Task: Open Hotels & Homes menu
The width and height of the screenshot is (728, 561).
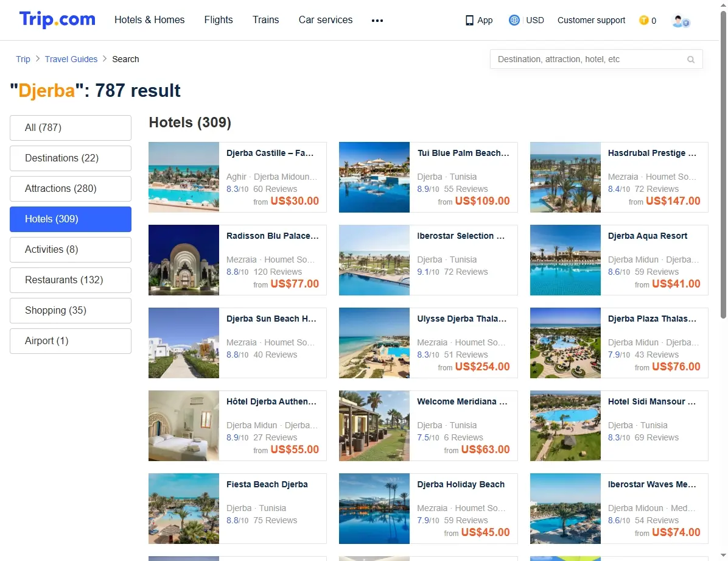Action: pos(150,20)
